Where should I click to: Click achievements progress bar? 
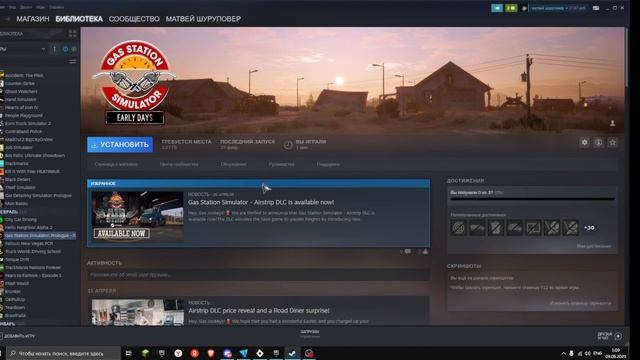point(532,199)
